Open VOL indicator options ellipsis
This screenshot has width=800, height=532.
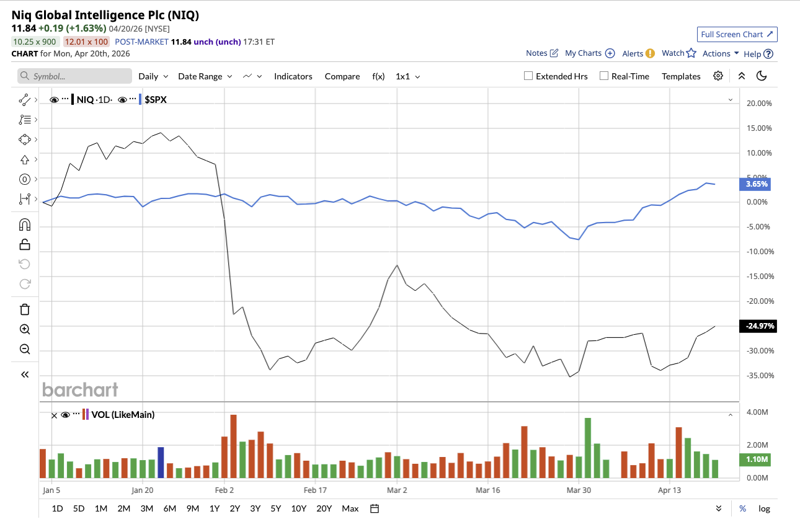76,414
